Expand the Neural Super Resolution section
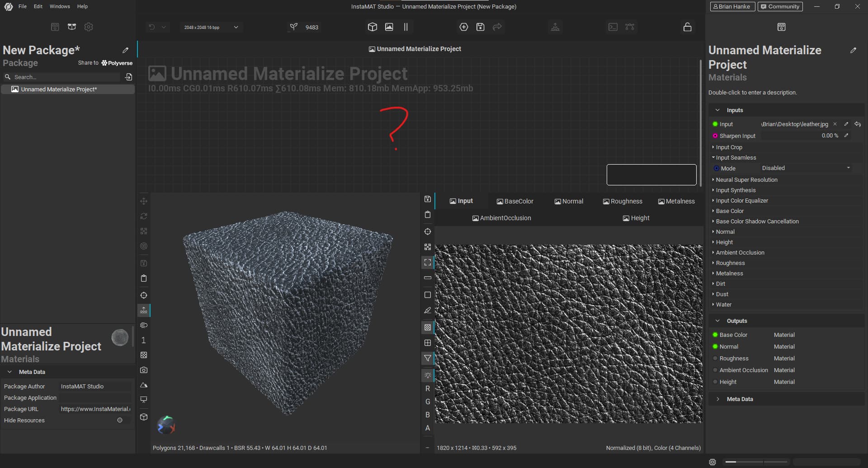 click(x=746, y=180)
